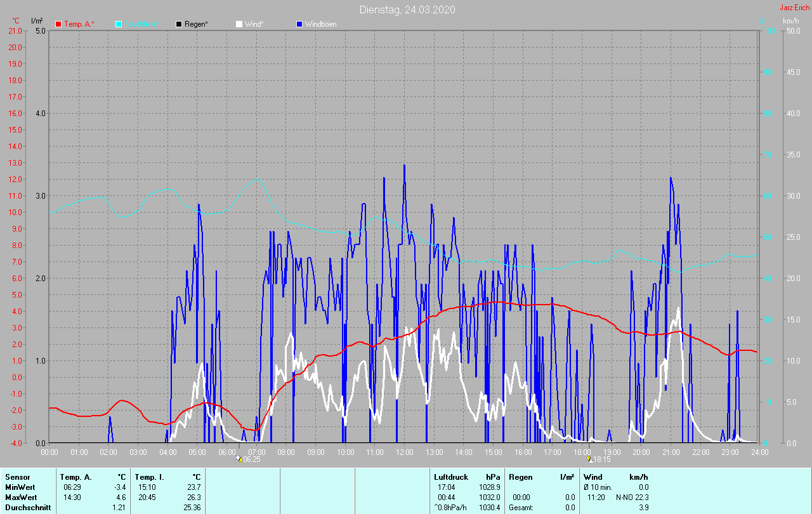Click the red Temp. A. legend swatch
812x514 pixels.
58,24
